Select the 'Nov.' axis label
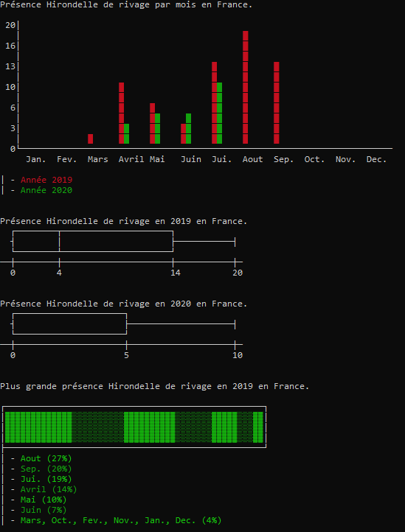 pos(345,159)
